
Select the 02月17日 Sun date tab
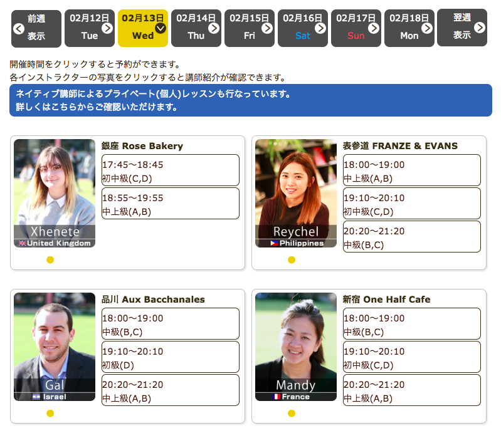pos(356,28)
